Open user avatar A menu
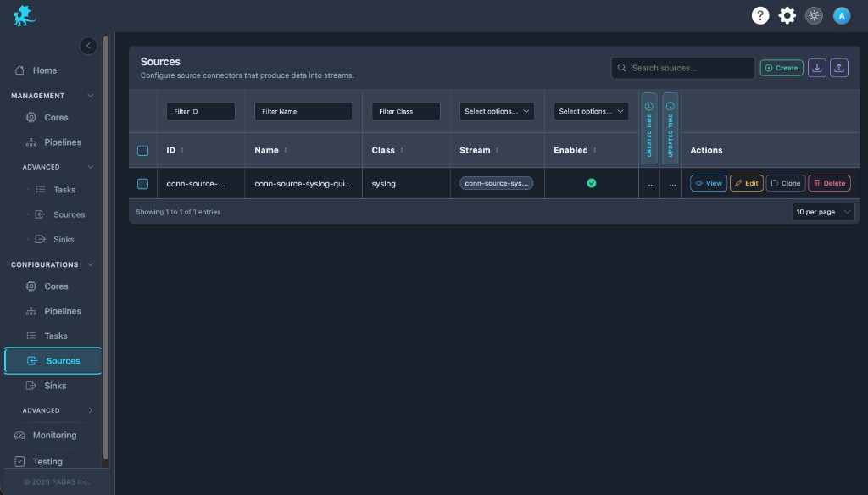 pyautogui.click(x=842, y=15)
